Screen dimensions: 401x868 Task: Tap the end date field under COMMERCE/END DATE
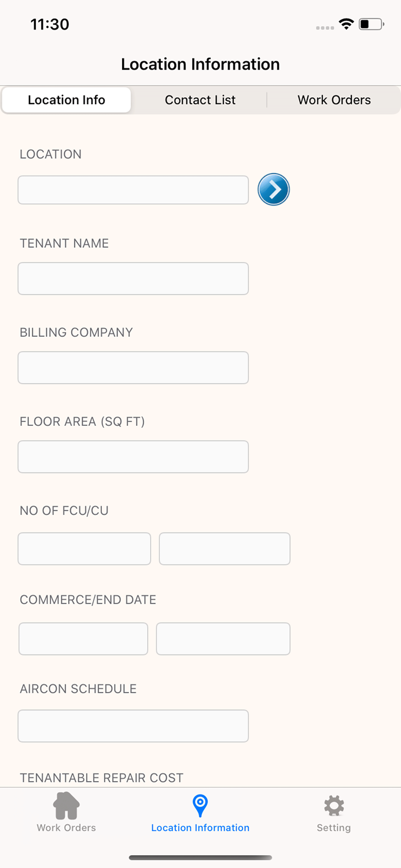point(223,638)
